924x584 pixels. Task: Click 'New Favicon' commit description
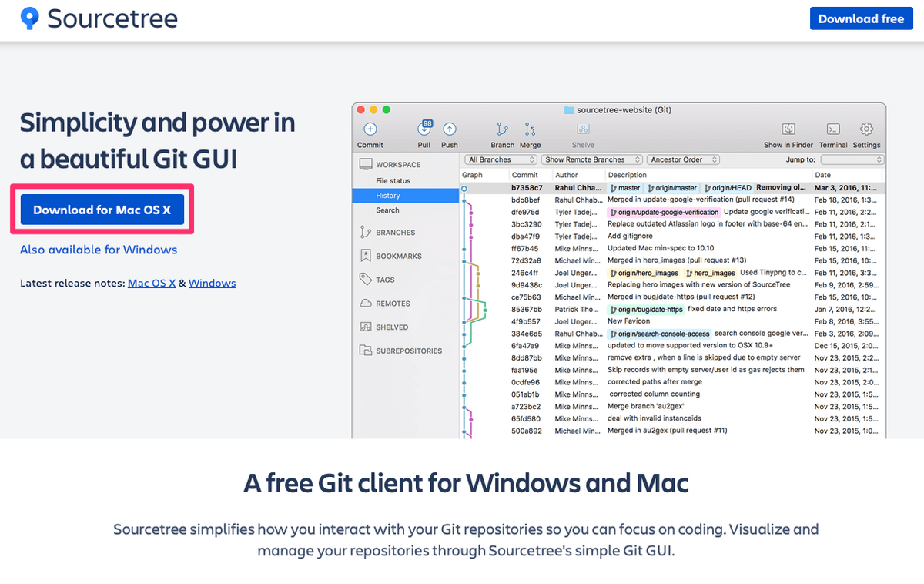[628, 321]
